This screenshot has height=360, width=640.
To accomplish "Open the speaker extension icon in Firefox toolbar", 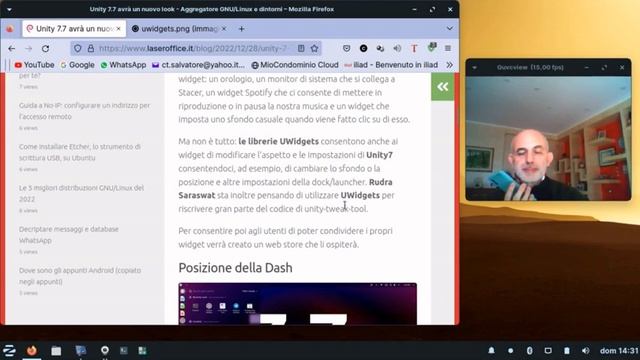I will (397, 48).
